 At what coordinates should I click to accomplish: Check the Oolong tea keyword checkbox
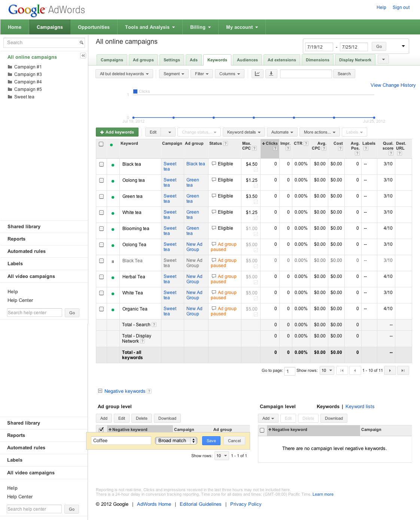(101, 180)
